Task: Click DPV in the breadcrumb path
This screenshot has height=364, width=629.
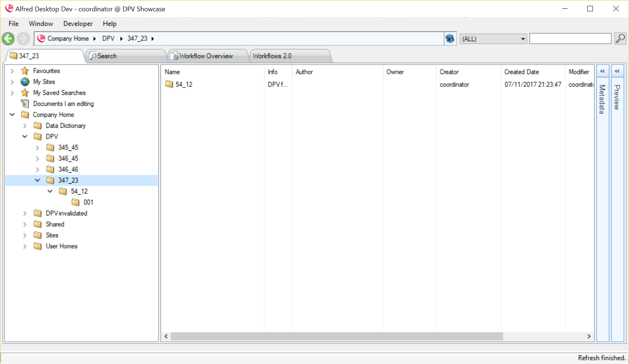Action: click(x=108, y=38)
